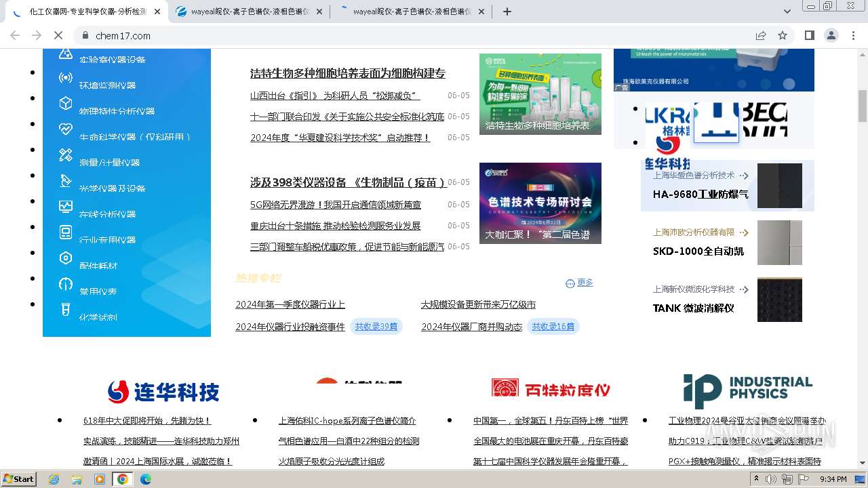Open headline 洁特生物多种细胞培养表面

(348, 73)
